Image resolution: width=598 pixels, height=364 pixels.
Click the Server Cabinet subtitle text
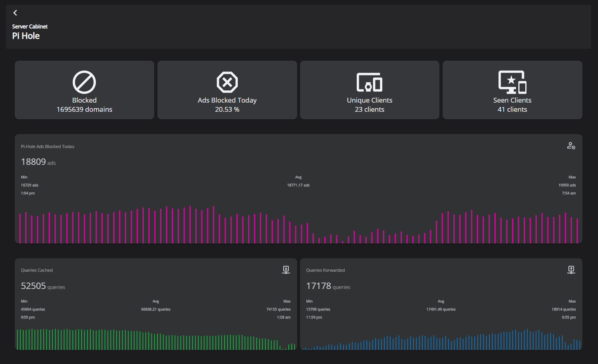pyautogui.click(x=30, y=26)
